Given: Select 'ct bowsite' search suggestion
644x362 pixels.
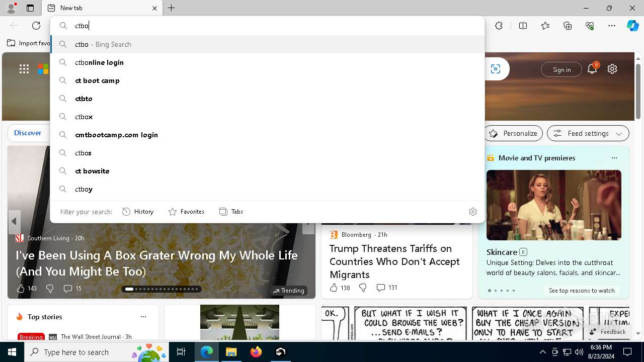Looking at the screenshot, I should coord(267,171).
